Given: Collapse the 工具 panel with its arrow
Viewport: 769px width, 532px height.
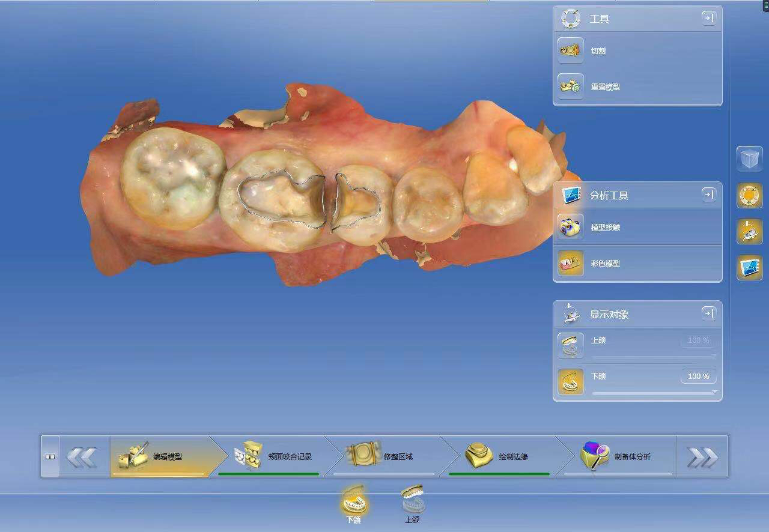Looking at the screenshot, I should point(708,18).
